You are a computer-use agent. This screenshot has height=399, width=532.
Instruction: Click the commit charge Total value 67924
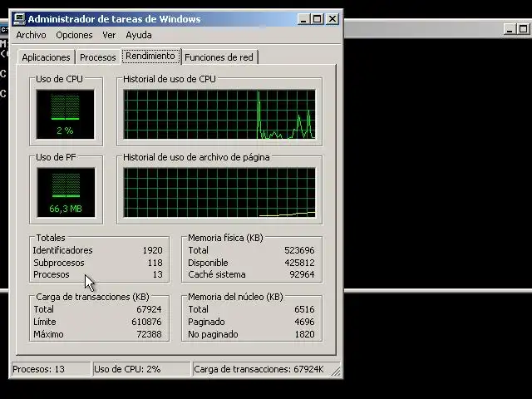pyautogui.click(x=149, y=309)
